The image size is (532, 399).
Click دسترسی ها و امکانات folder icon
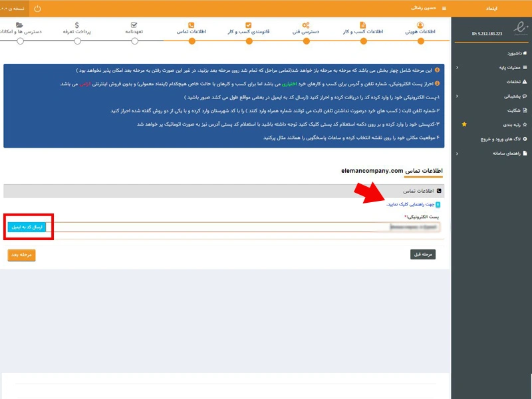coord(19,25)
